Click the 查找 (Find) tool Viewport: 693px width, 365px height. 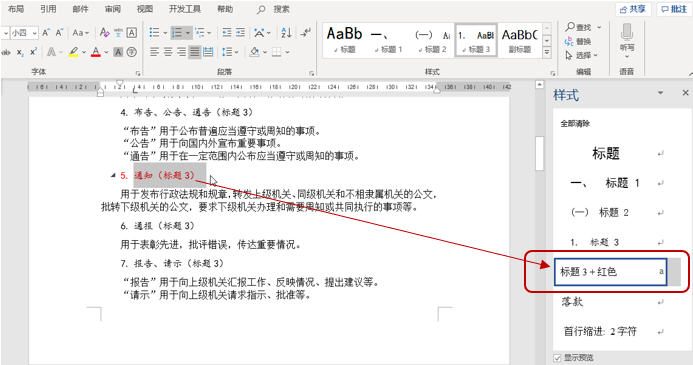(x=579, y=27)
